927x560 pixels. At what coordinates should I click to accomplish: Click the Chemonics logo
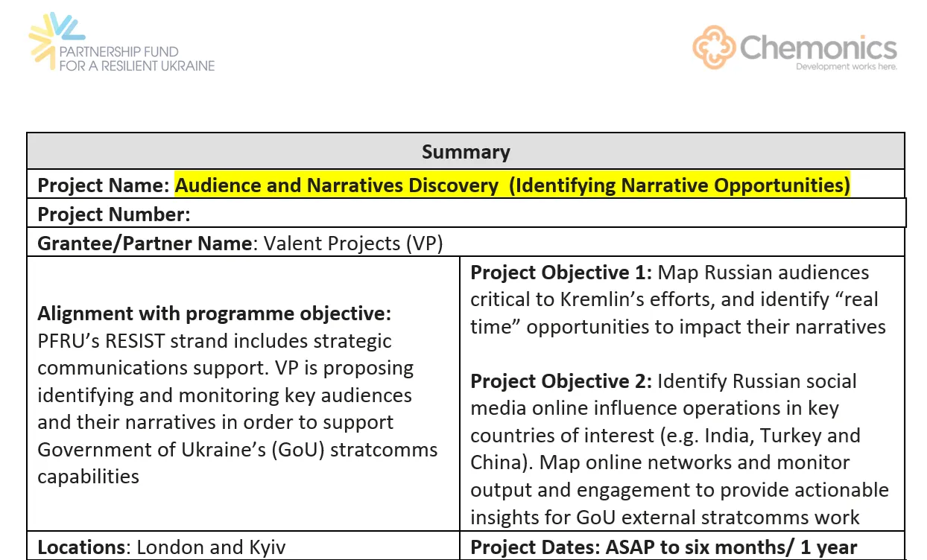tap(795, 48)
